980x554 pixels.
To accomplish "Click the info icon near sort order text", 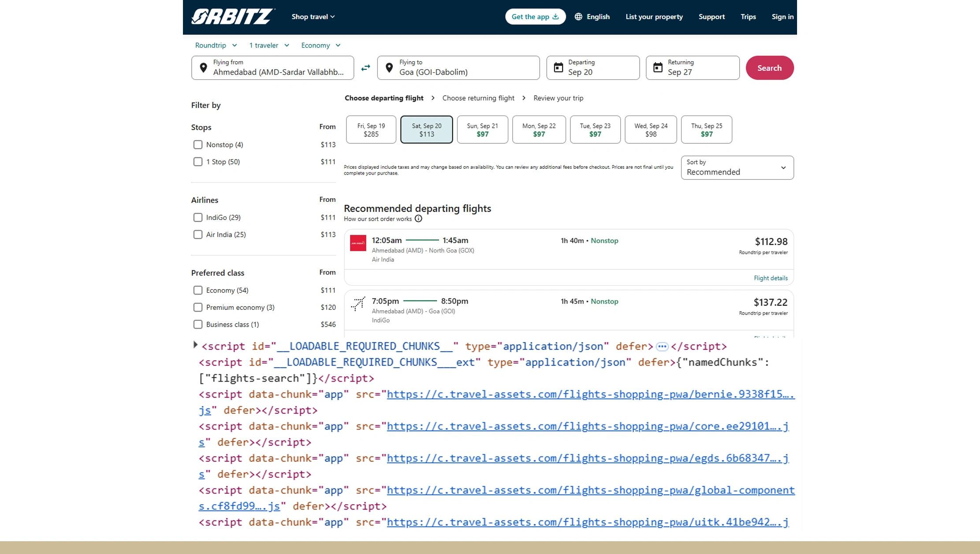I will click(x=418, y=219).
